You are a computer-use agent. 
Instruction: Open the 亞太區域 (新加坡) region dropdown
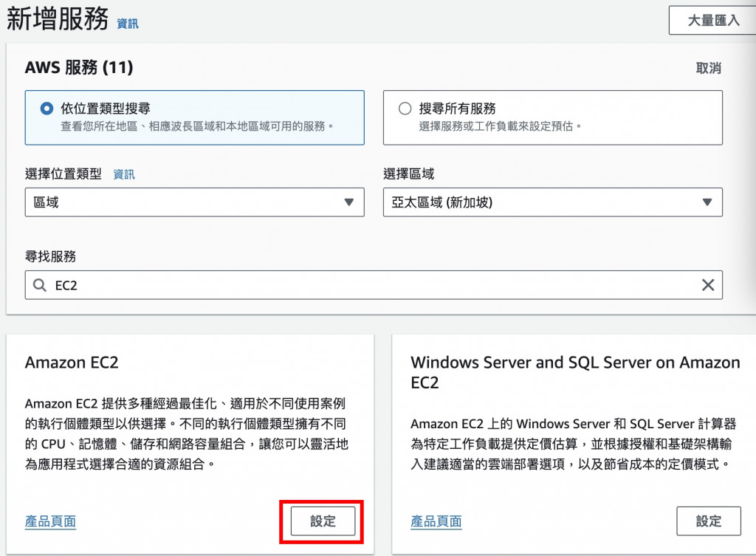[x=552, y=202]
